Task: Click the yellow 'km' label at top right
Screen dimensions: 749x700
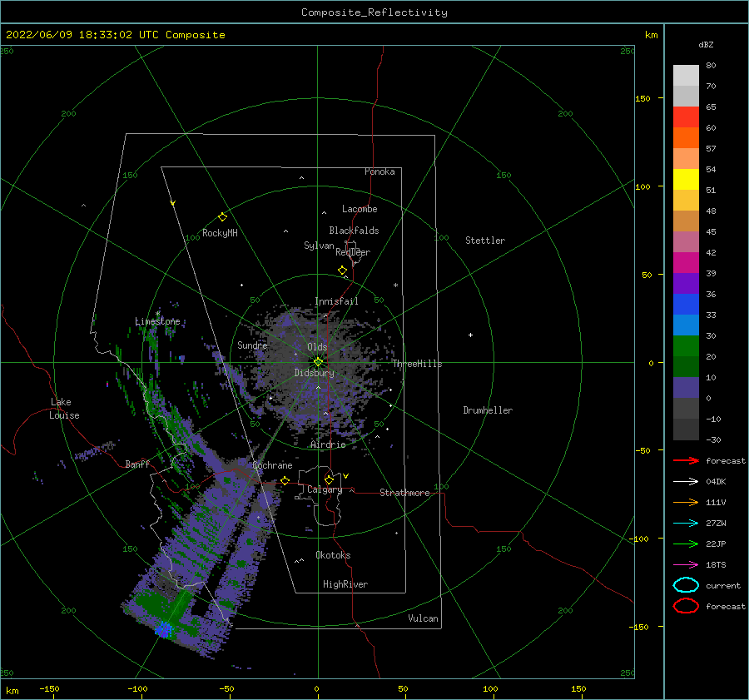Action: (651, 35)
